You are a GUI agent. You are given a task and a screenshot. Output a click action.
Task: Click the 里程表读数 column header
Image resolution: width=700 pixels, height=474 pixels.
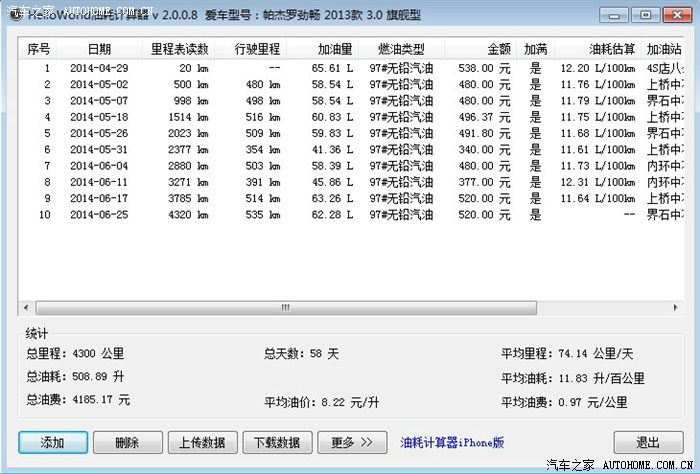(x=179, y=49)
